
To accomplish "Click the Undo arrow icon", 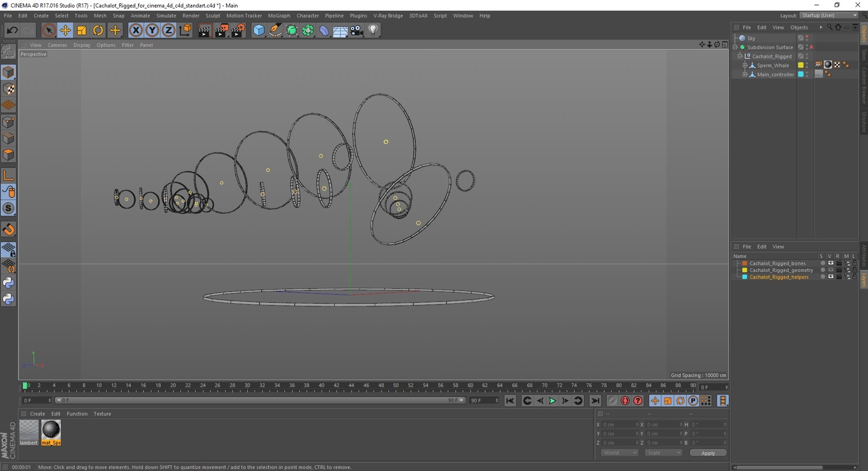I will 12,30.
